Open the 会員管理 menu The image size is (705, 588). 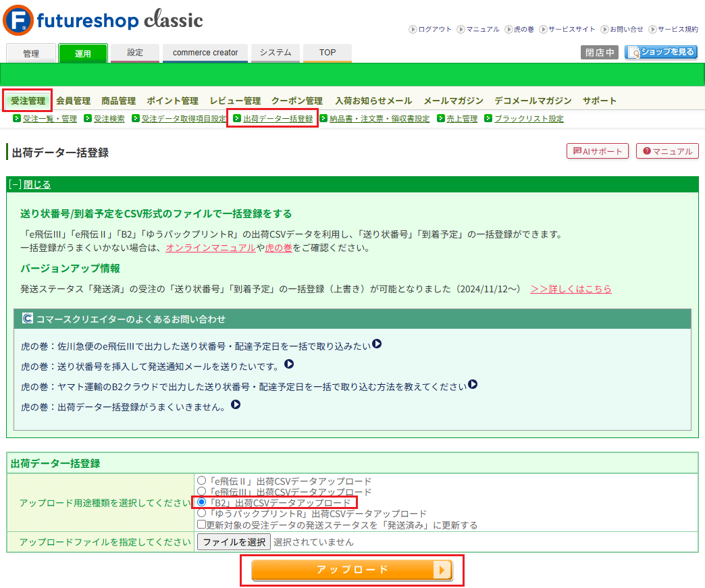[74, 101]
